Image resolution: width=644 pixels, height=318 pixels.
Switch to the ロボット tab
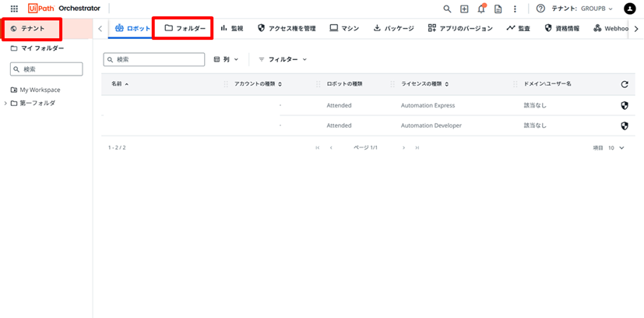tap(133, 28)
